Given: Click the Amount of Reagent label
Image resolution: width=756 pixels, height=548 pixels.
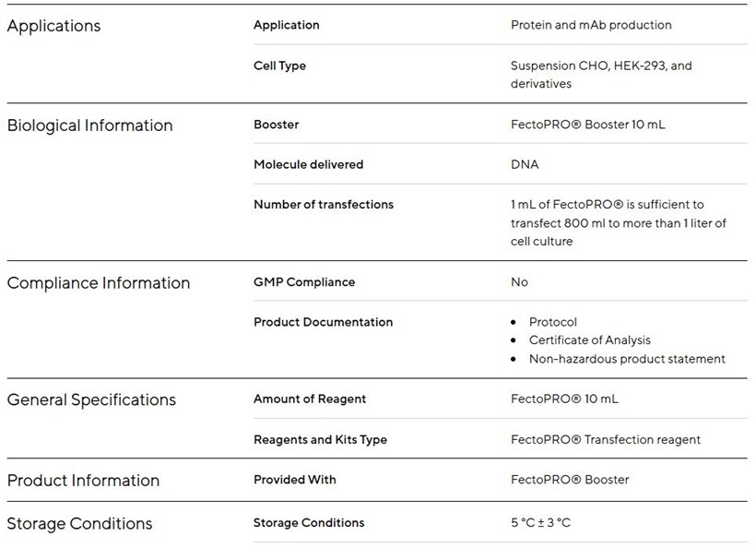Looking at the screenshot, I should point(309,399).
